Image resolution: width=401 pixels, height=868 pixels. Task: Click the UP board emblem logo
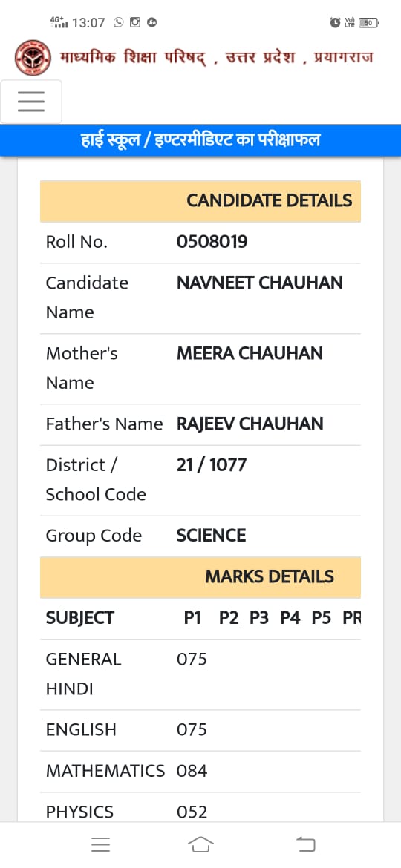coord(33,58)
